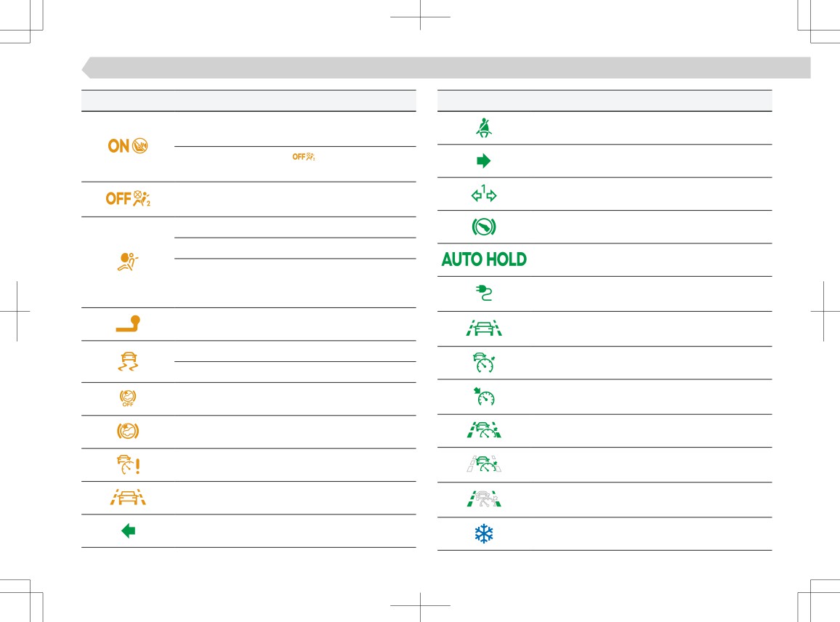Select the orange skidding car traction icon
The width and height of the screenshot is (840, 622).
(128, 362)
